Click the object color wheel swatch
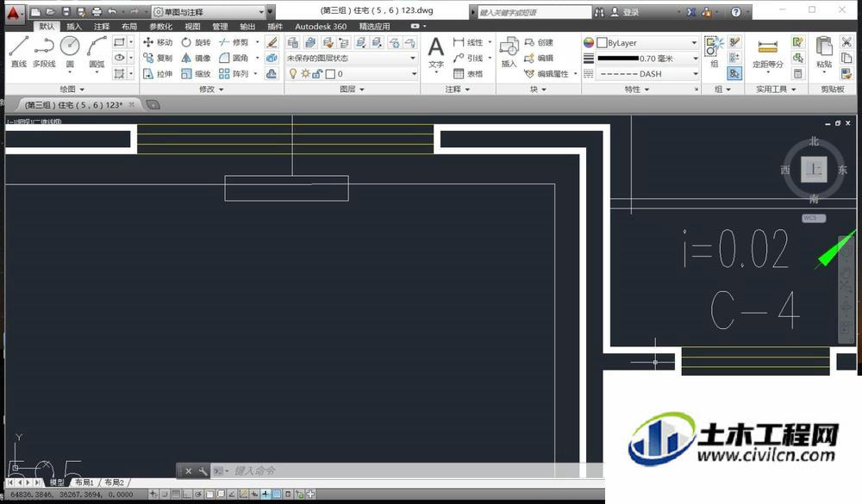862x504 pixels. tap(588, 42)
